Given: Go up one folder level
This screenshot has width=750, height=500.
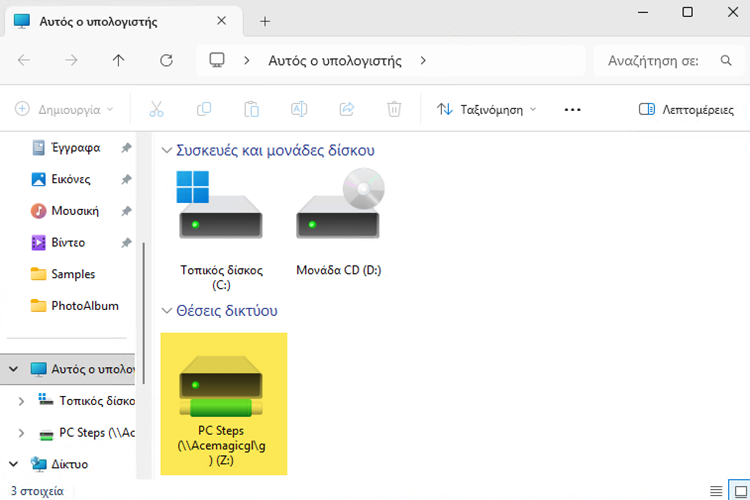Looking at the screenshot, I should pos(118,60).
